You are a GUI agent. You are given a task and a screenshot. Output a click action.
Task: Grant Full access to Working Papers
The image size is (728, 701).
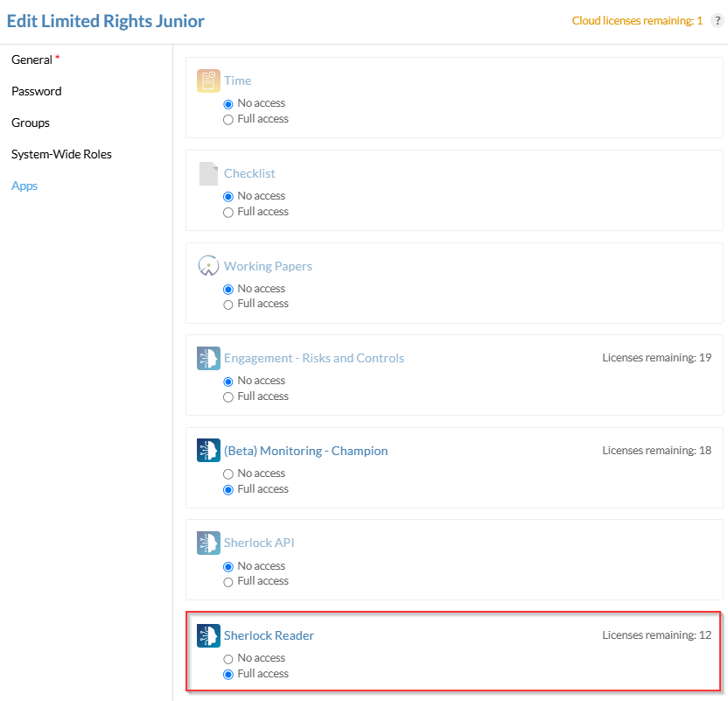228,305
